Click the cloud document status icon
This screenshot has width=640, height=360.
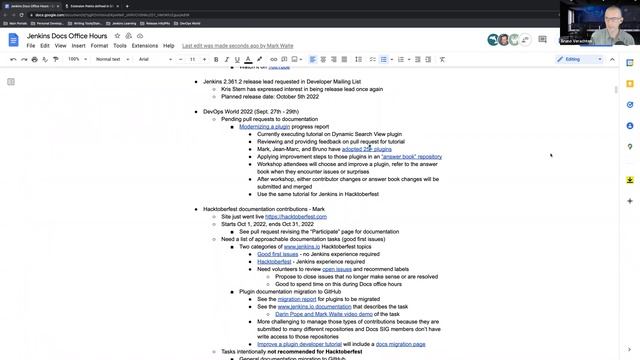coord(140,36)
